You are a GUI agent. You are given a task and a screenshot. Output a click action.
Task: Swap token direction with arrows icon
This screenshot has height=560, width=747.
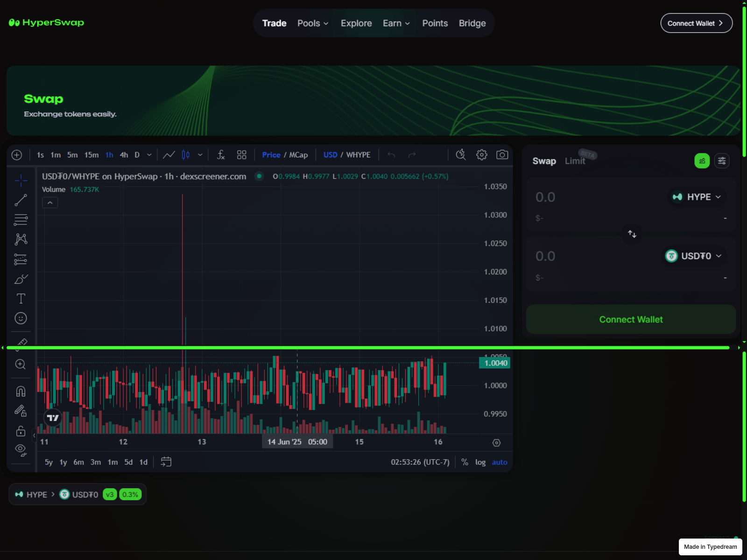632,234
